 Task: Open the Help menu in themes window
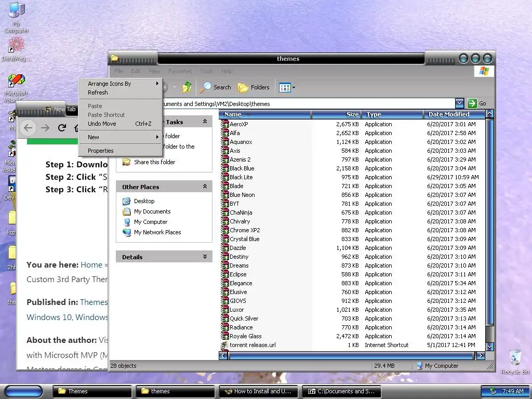(x=227, y=71)
